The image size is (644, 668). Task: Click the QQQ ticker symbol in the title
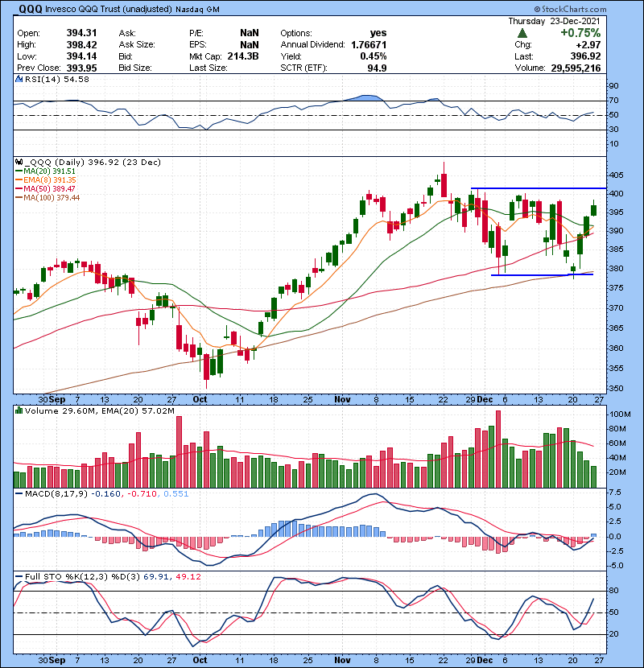pyautogui.click(x=31, y=10)
